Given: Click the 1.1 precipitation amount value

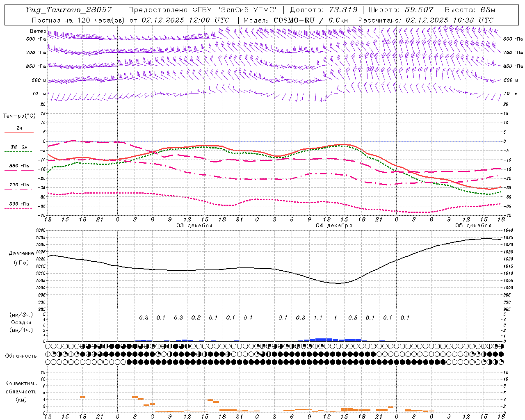Looking at the screenshot, I should pyautogui.click(x=318, y=317).
